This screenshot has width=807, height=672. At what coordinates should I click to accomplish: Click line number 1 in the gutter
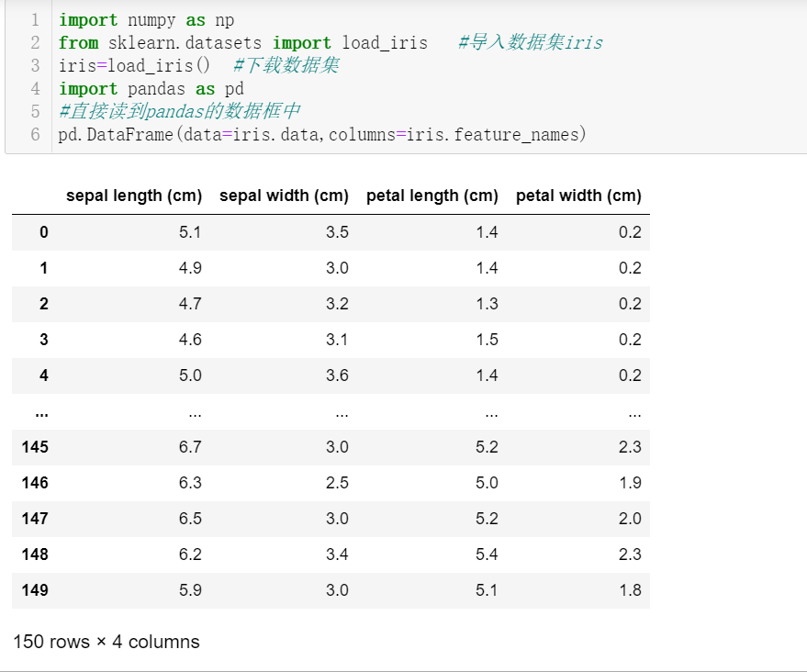click(x=35, y=20)
